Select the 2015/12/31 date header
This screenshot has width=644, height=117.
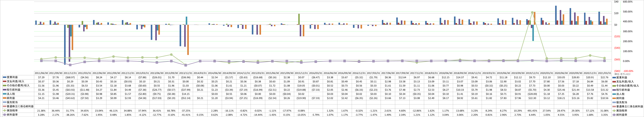point(301,73)
